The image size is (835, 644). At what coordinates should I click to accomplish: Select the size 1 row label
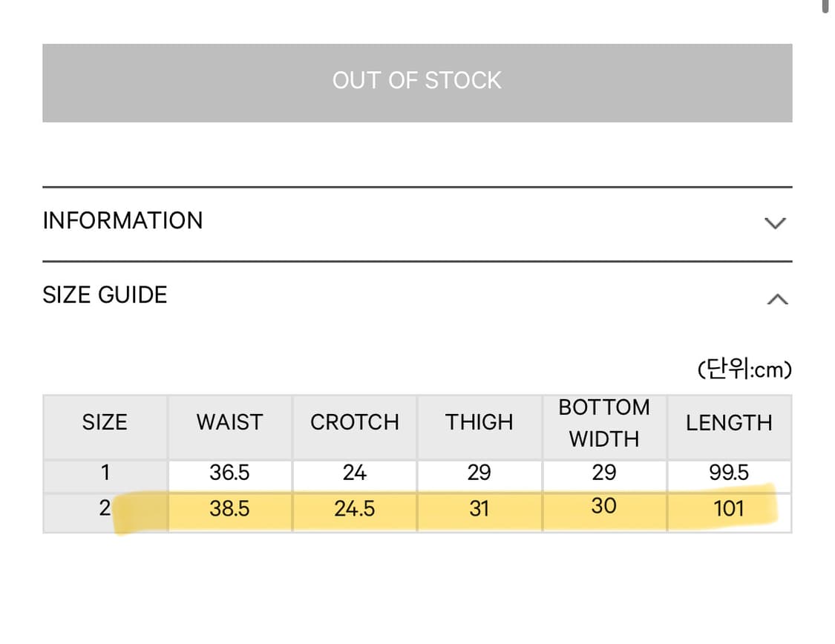(x=105, y=473)
